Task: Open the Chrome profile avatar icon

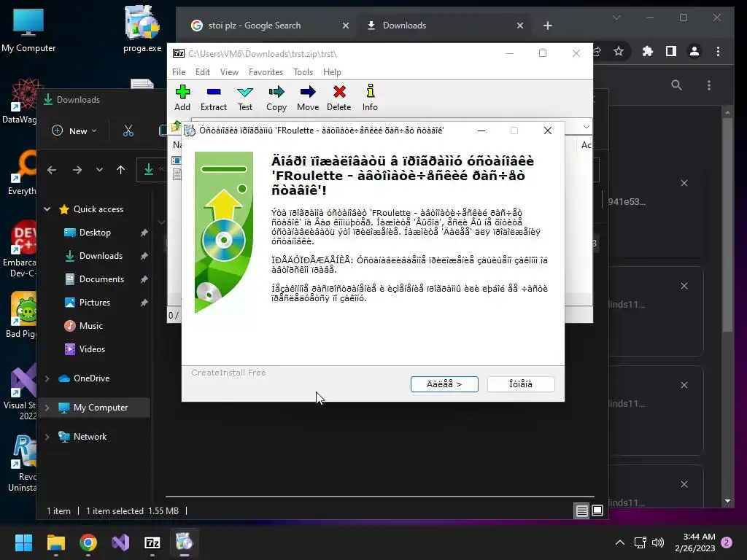Action: pyautogui.click(x=694, y=52)
